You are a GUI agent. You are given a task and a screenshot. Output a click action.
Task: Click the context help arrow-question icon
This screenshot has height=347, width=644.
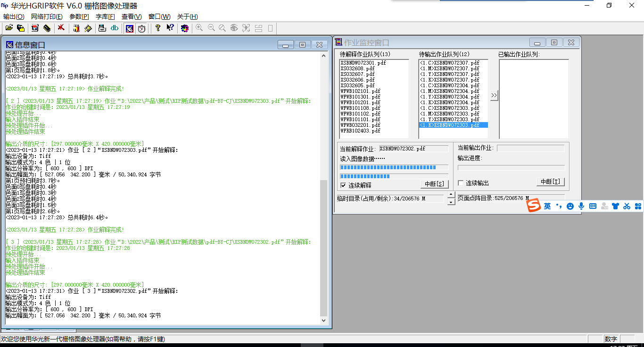(x=170, y=28)
